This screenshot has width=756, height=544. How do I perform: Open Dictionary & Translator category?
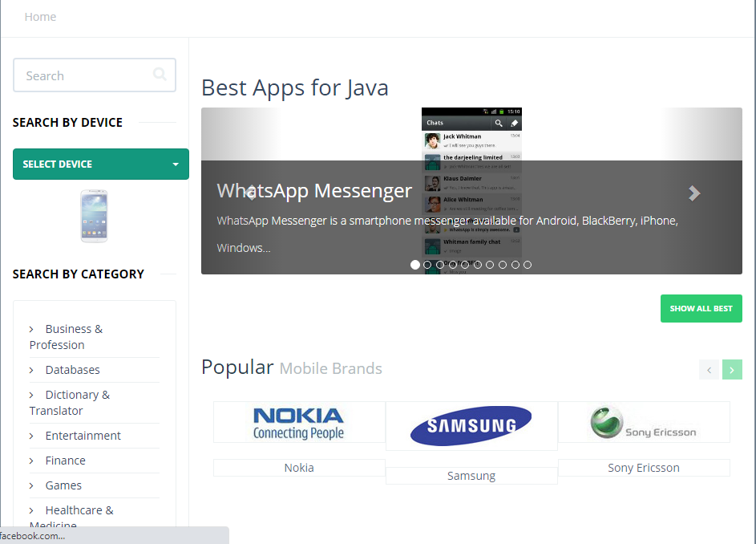(x=70, y=403)
